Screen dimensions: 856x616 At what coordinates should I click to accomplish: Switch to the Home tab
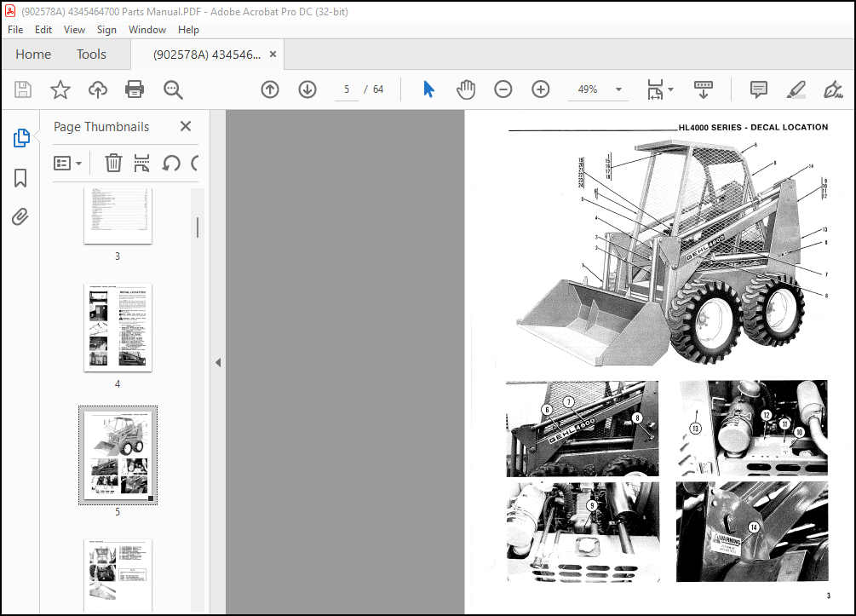33,54
